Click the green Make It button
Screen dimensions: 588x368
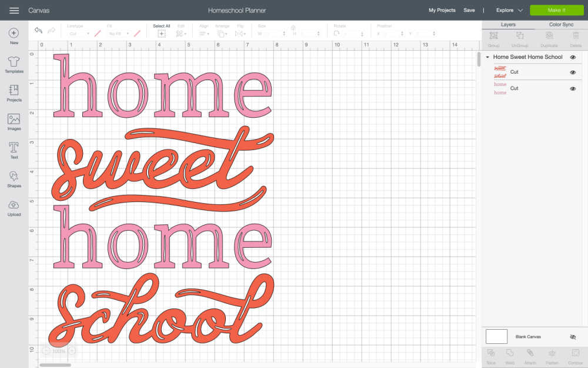click(556, 10)
